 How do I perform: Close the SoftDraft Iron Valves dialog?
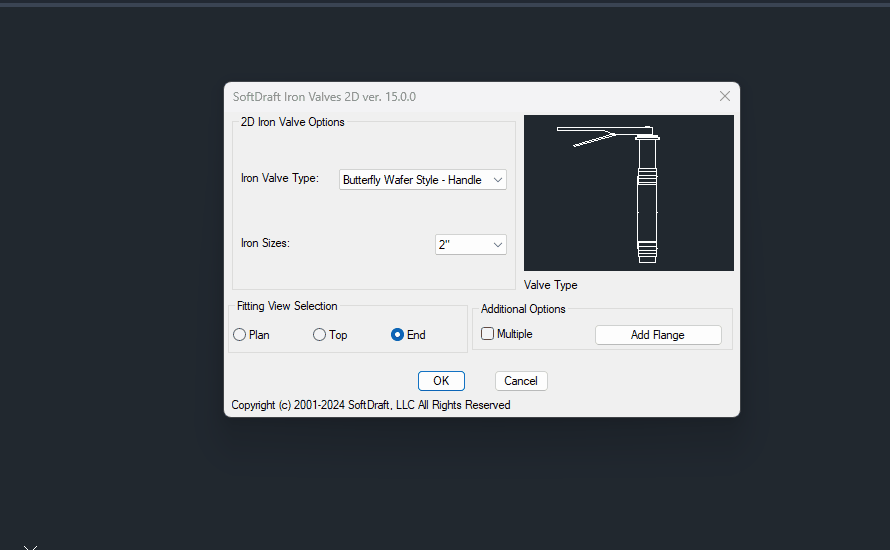(725, 96)
